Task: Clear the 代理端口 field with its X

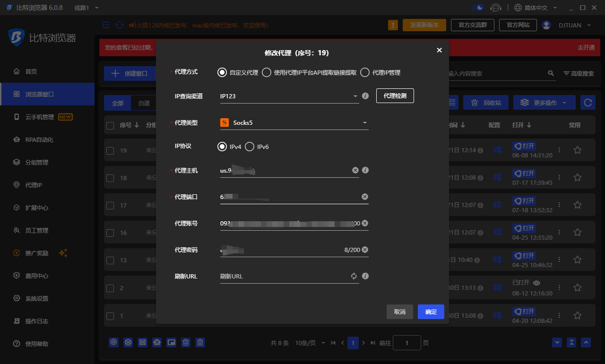Action: point(365,197)
